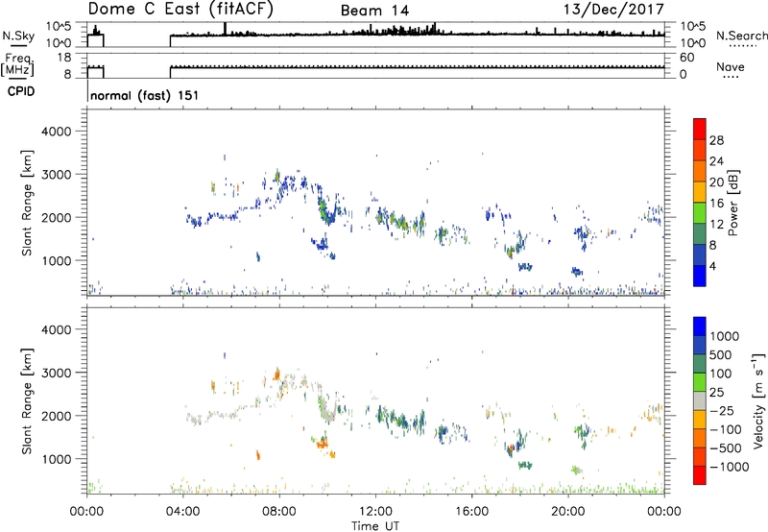Click the '08:00' time tick label

point(279,512)
